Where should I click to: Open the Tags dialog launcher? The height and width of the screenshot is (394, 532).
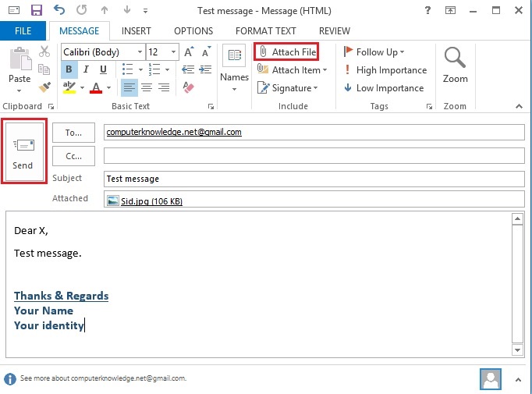pyautogui.click(x=429, y=107)
